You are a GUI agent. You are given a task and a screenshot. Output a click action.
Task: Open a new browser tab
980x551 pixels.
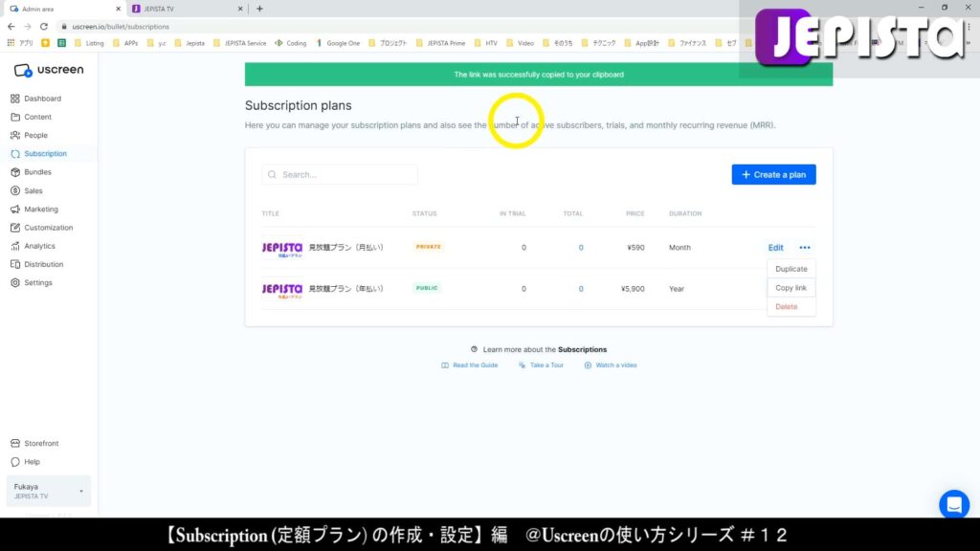(259, 9)
